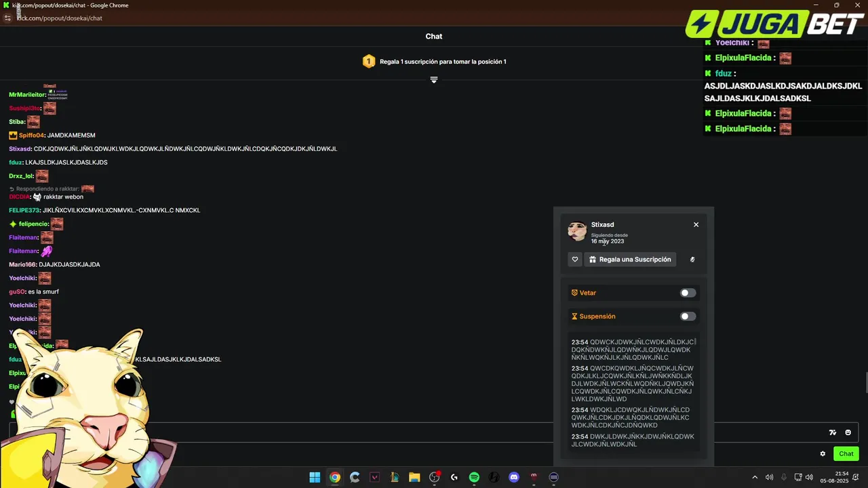Click the muted microphone icon in user card
868x488 pixels.
(x=692, y=260)
